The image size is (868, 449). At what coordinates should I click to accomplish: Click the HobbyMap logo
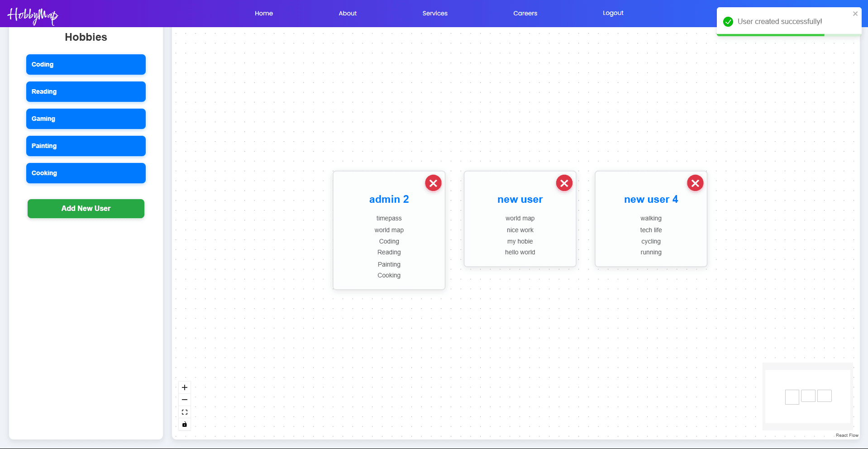(x=33, y=15)
